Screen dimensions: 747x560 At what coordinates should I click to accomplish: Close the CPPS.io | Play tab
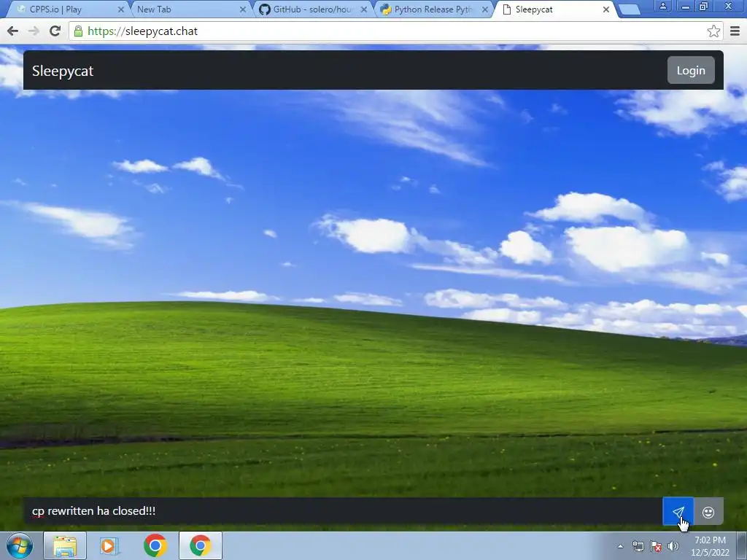[x=121, y=9]
